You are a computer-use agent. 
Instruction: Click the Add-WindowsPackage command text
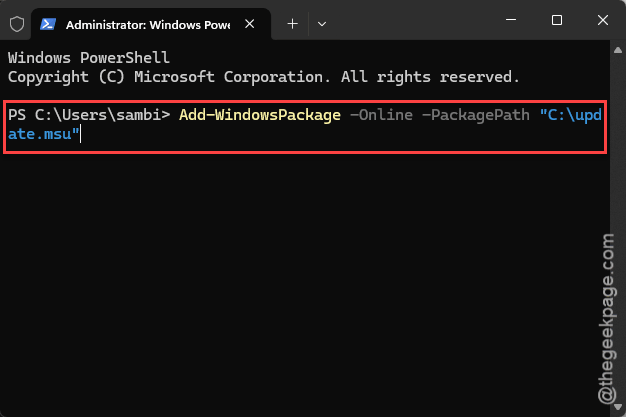point(260,115)
